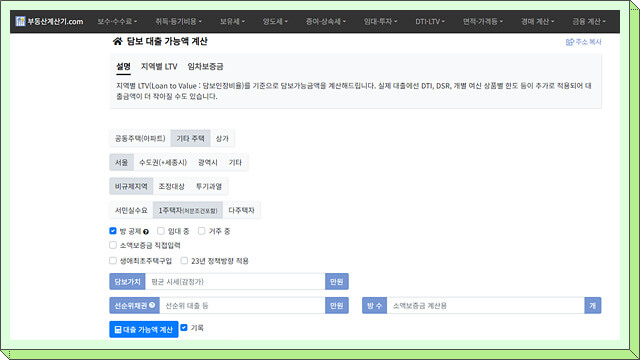Open the 임대·투자 dropdown
The width and height of the screenshot is (640, 360).
point(380,21)
